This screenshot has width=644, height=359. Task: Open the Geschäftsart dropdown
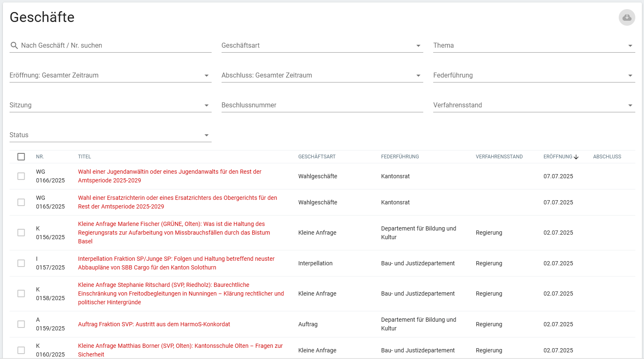tap(418, 46)
